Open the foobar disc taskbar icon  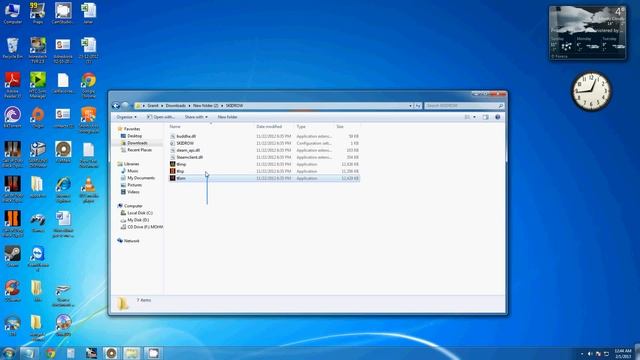111,353
